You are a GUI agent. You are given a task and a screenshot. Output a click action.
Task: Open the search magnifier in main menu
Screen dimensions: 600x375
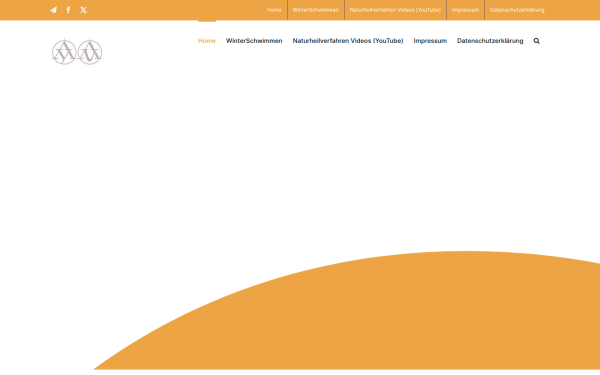point(536,41)
